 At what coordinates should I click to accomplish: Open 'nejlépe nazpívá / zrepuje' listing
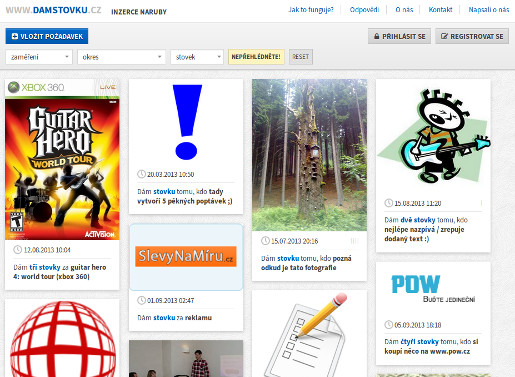point(426,229)
